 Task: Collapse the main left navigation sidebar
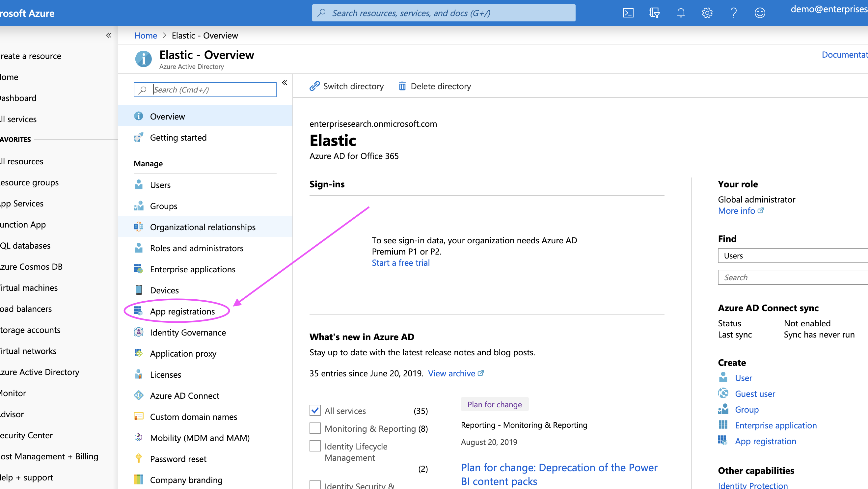109,35
